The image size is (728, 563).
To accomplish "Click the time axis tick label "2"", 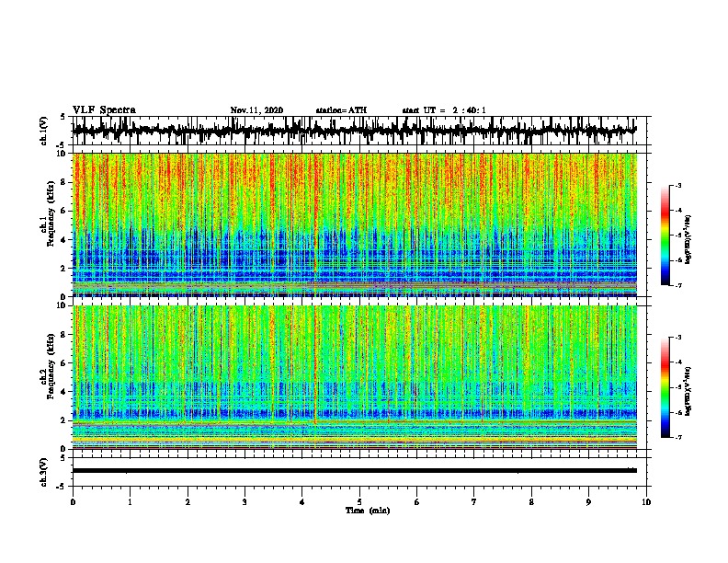I will [x=188, y=502].
